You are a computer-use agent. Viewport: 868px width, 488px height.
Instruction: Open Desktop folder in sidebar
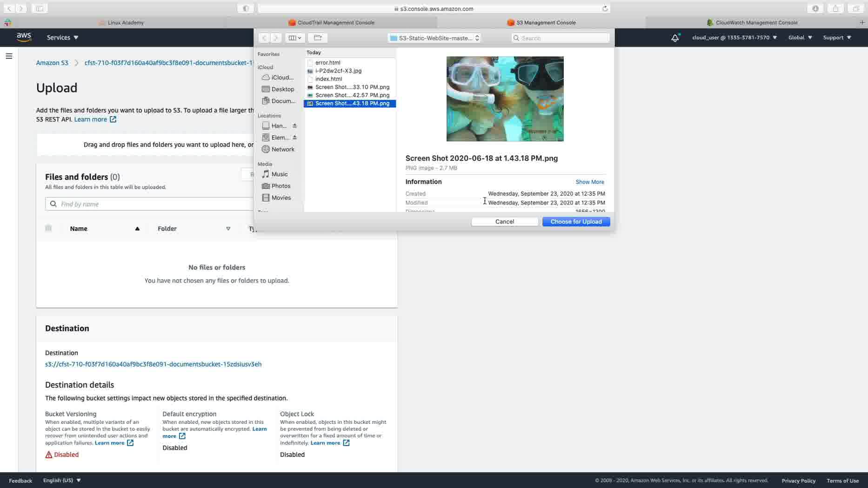278,89
